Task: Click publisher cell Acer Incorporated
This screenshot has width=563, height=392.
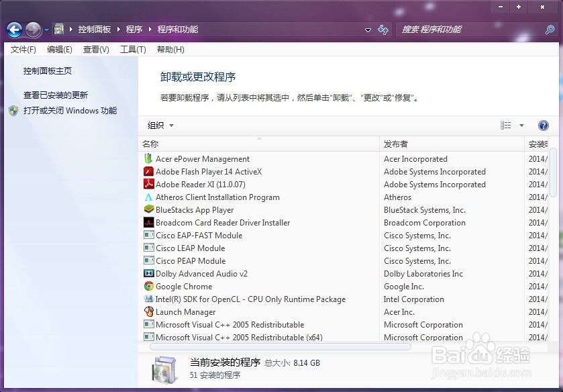Action: point(415,159)
